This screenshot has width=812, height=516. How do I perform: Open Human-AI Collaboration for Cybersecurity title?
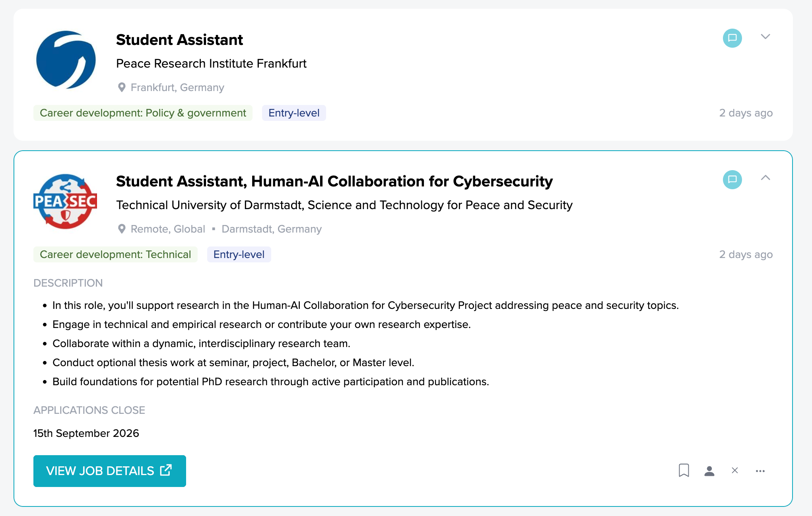click(334, 181)
